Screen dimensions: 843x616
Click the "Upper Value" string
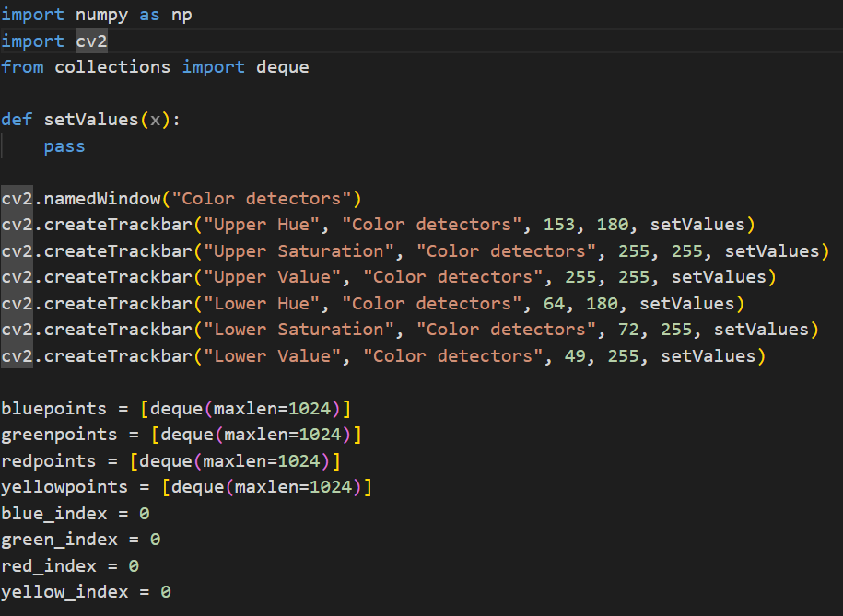click(x=273, y=277)
